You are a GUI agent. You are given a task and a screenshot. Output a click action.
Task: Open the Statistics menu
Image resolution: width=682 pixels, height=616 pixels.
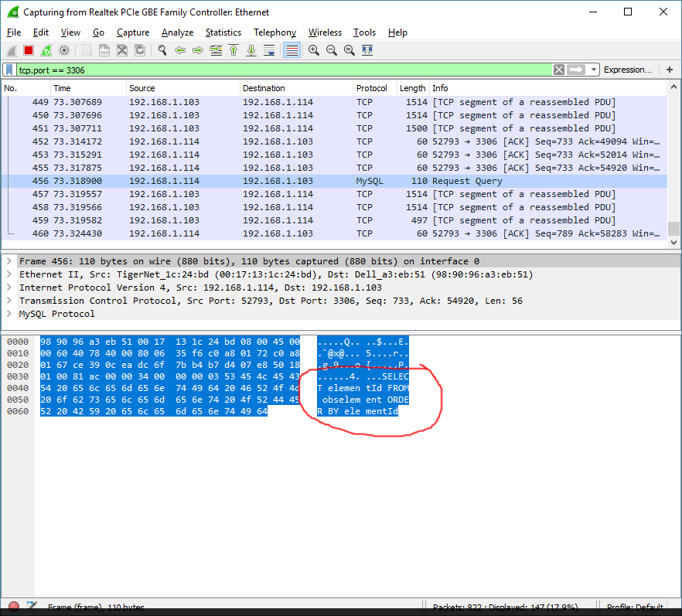tap(223, 32)
